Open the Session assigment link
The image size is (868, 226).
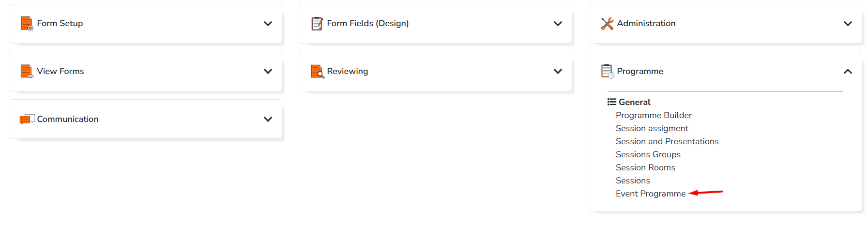(652, 128)
